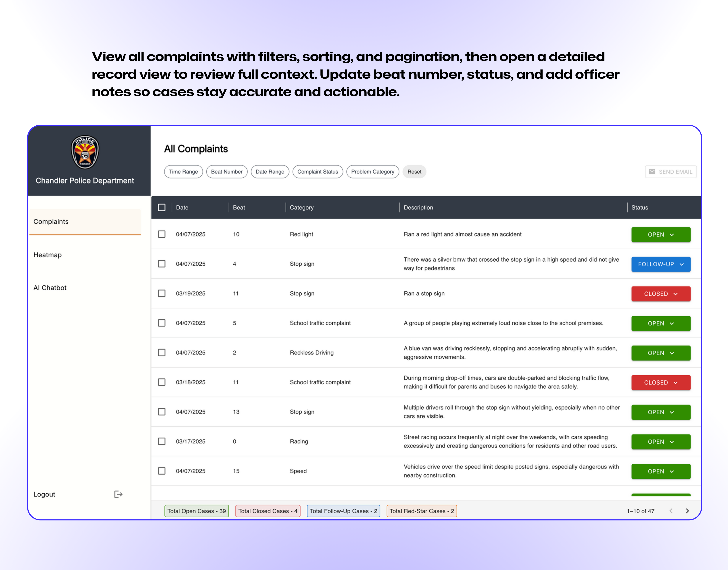The width and height of the screenshot is (728, 570).
Task: Toggle the select-all checkbox in table header
Action: 162,207
